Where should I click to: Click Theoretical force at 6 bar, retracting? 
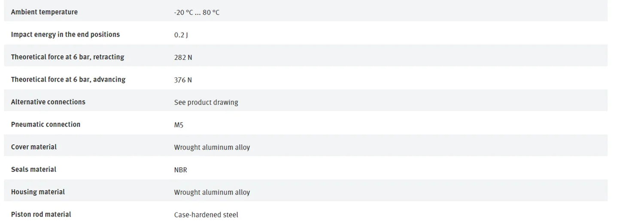point(67,57)
